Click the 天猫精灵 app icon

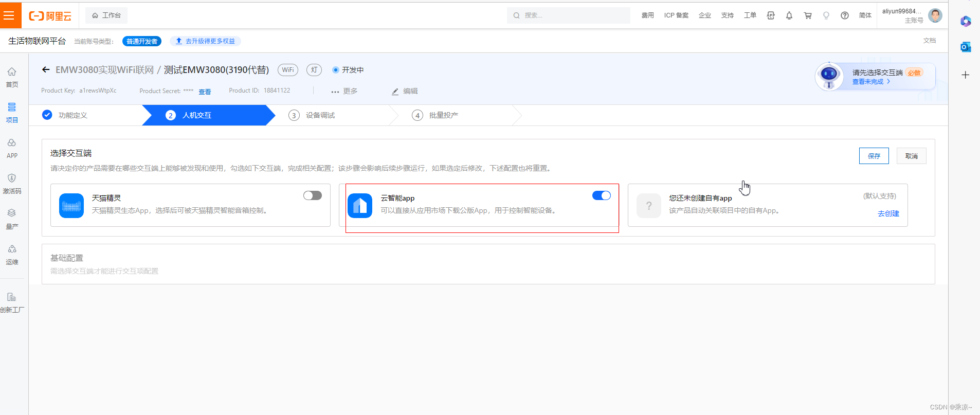(71, 206)
